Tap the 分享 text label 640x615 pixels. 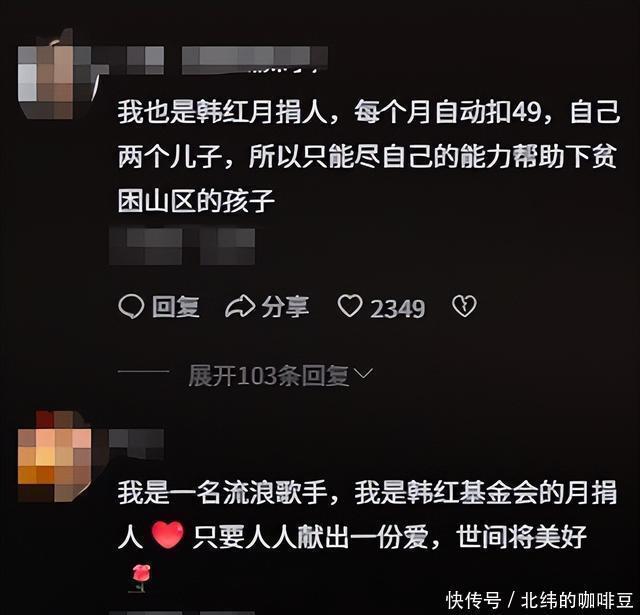point(285,307)
